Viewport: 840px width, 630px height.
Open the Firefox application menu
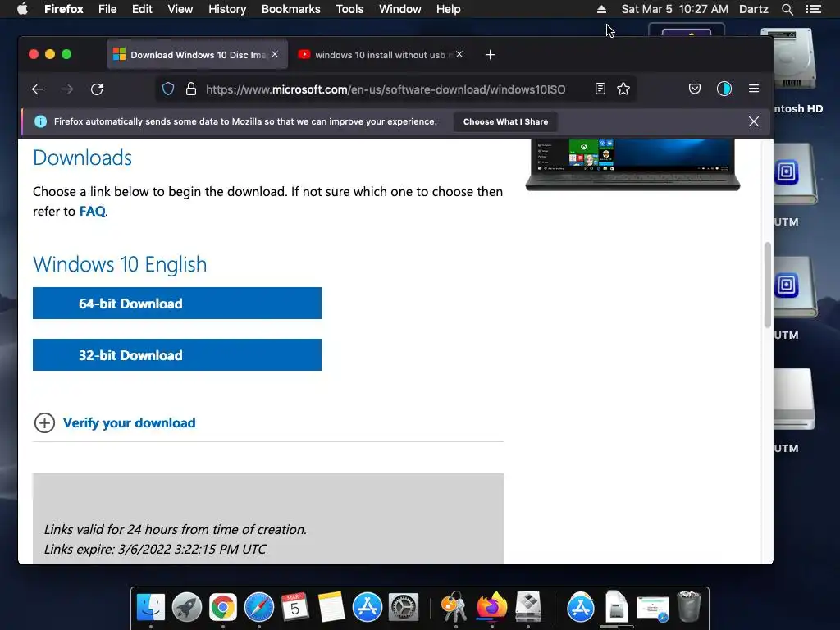pos(64,9)
